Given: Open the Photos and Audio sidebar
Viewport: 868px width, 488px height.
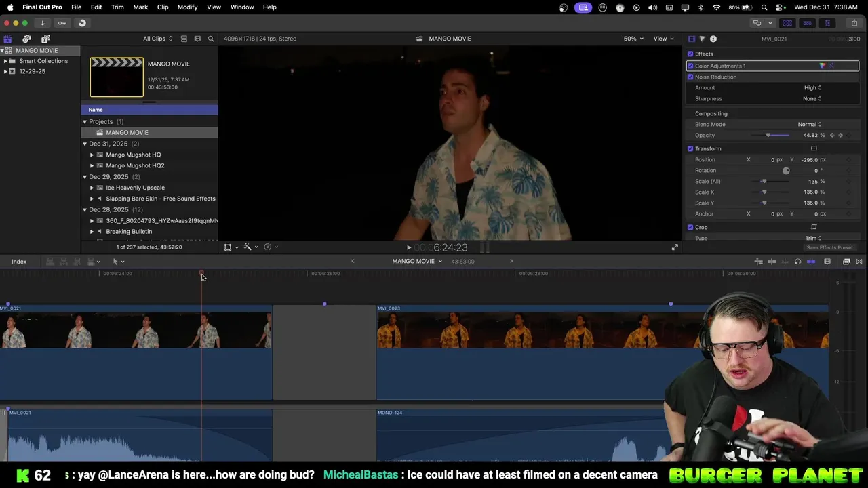Looking at the screenshot, I should click(x=26, y=39).
